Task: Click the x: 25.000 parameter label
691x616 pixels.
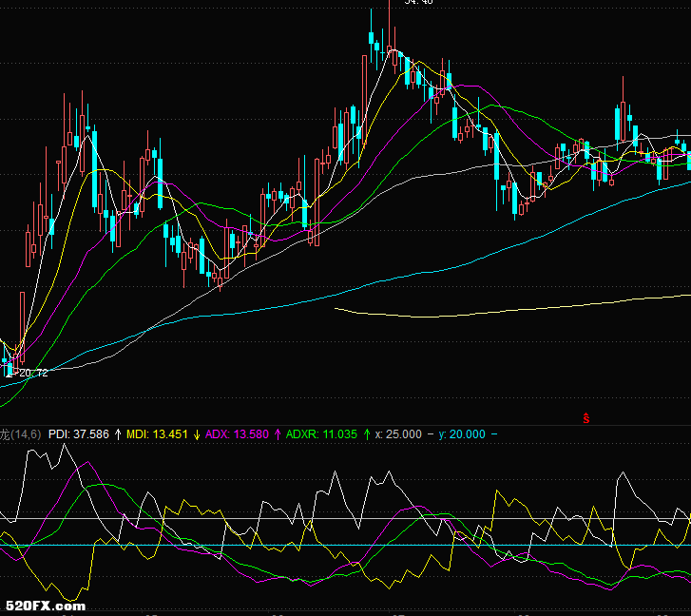Action: [x=398, y=434]
